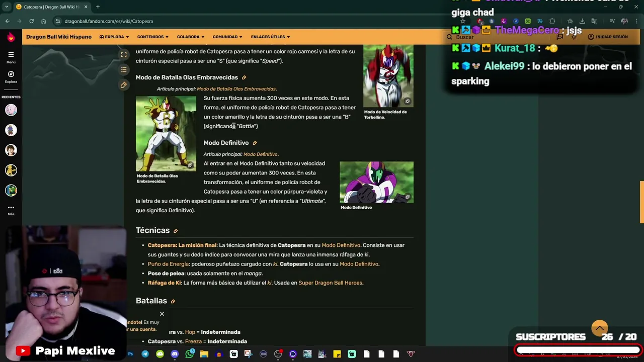644x362 pixels.
Task: Open Catopesra: La misión final link
Action: coord(182,245)
